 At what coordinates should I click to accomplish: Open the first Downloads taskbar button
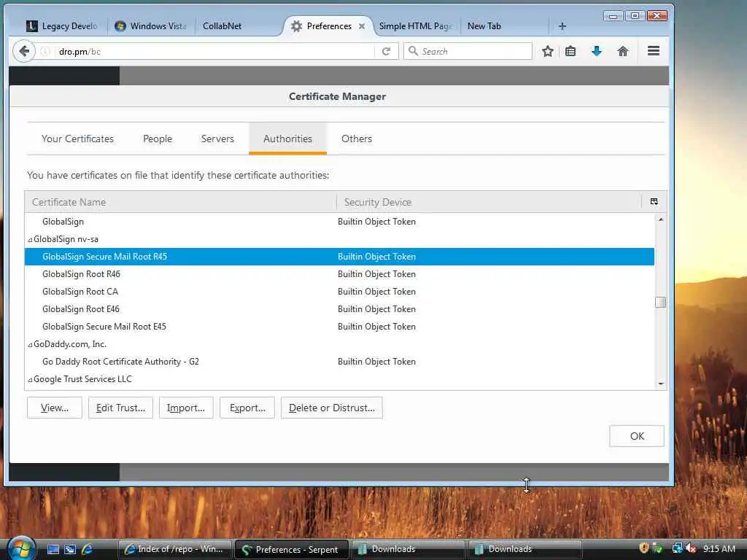click(x=408, y=549)
